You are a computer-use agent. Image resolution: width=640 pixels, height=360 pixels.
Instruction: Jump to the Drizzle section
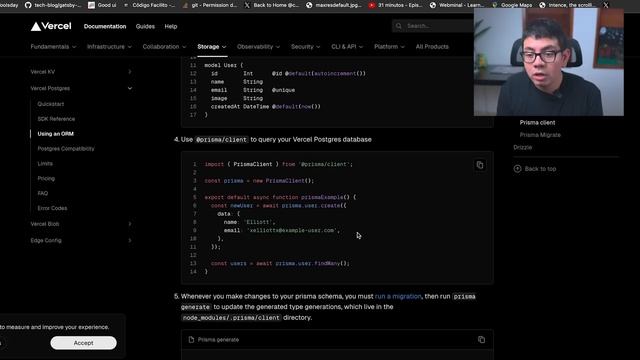coord(522,147)
